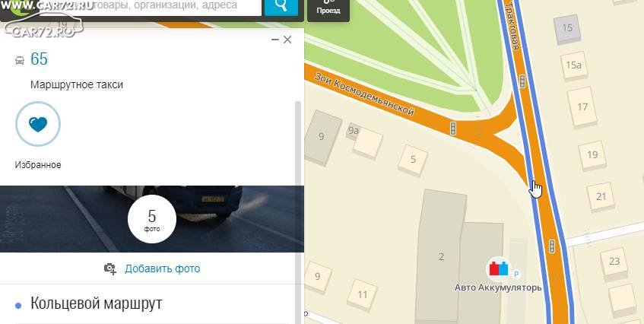Open the Авто Аккумуляторь battery shop icon
The height and width of the screenshot is (324, 644).
[x=498, y=269]
